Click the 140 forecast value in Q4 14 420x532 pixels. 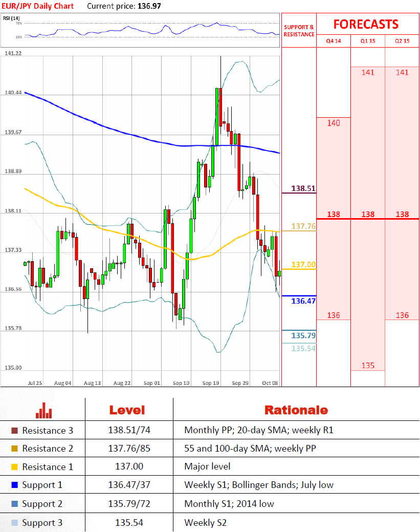(334, 123)
